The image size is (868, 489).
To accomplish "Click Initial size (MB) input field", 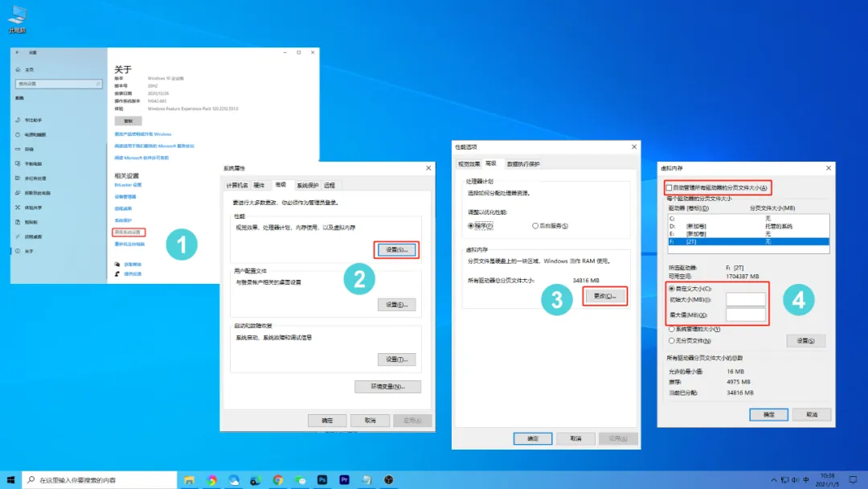I will pos(746,300).
